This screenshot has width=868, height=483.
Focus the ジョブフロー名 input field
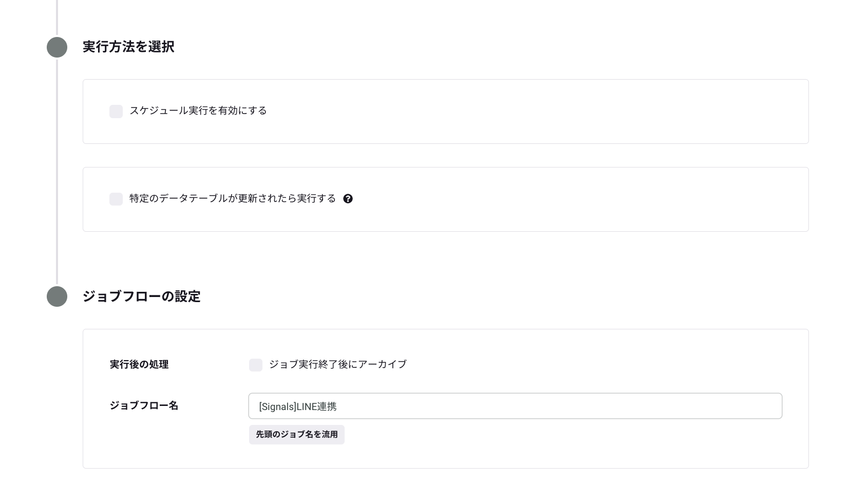[515, 406]
